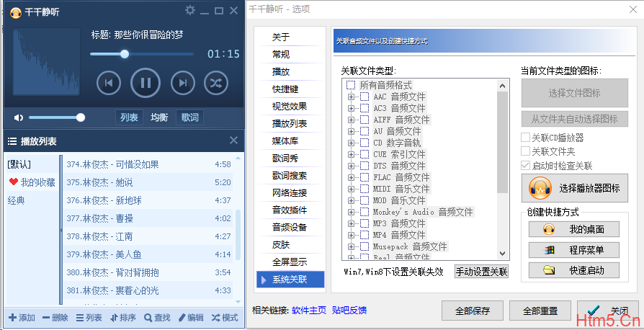644x330 pixels.
Task: Enable 关联CD播放器 checkbox
Action: point(525,138)
